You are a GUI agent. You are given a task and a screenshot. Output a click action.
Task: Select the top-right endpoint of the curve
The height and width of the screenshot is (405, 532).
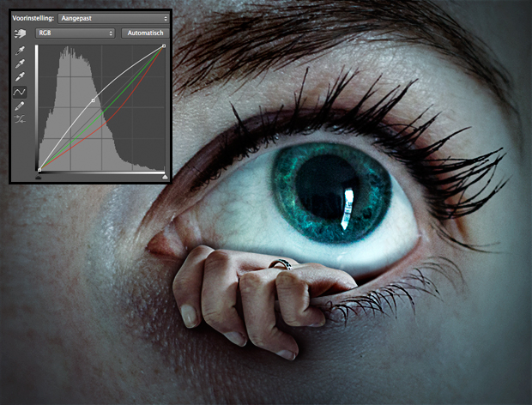click(x=164, y=45)
